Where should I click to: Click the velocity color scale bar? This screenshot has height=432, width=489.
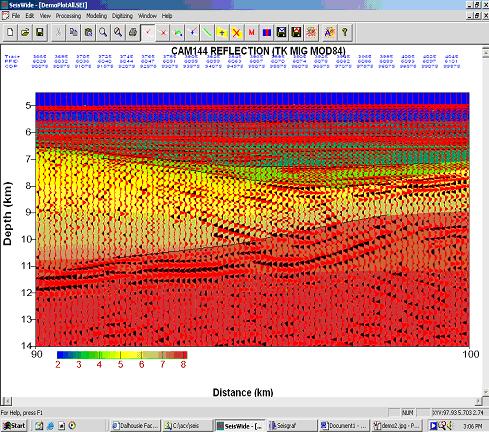click(x=122, y=355)
